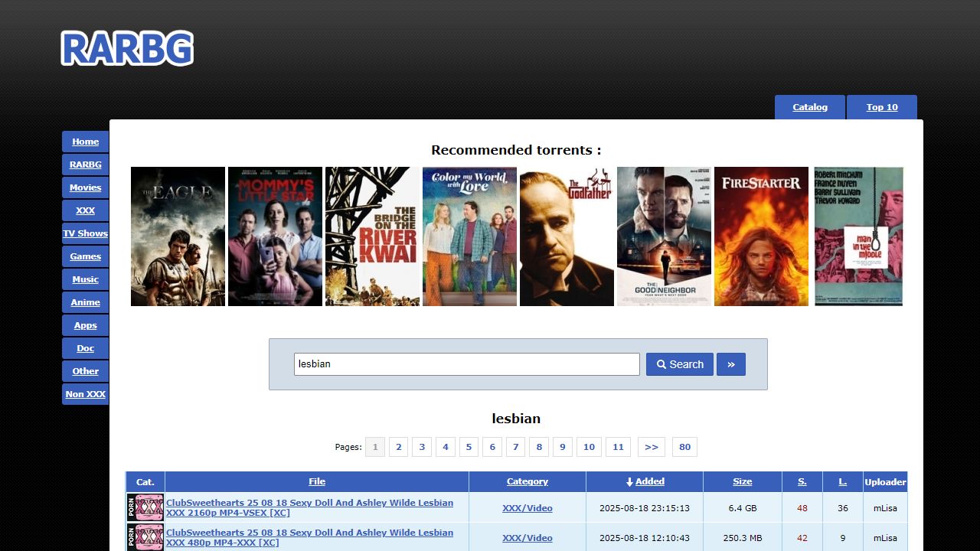The height and width of the screenshot is (551, 980).
Task: Click the Search button
Action: tap(680, 364)
